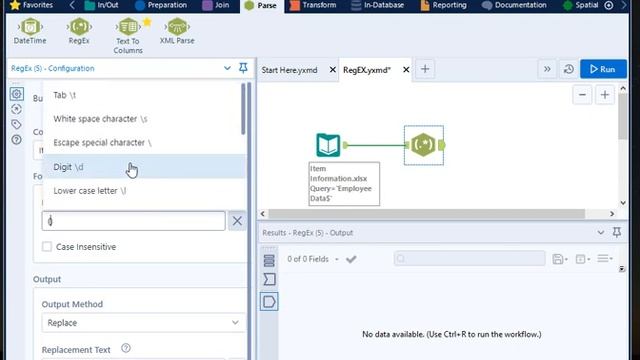This screenshot has width=640, height=360.
Task: Open the annotation tag icon in sidebar
Action: click(x=16, y=124)
